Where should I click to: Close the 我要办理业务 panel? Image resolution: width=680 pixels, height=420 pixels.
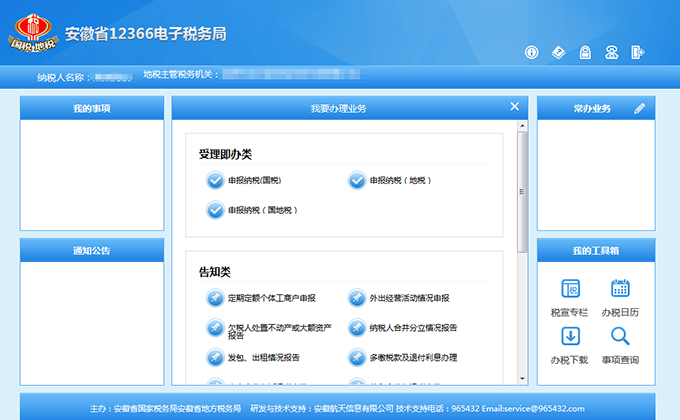(514, 106)
